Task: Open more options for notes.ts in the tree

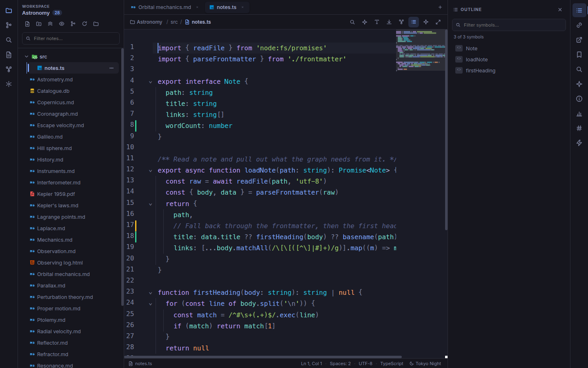Action: pos(111,68)
